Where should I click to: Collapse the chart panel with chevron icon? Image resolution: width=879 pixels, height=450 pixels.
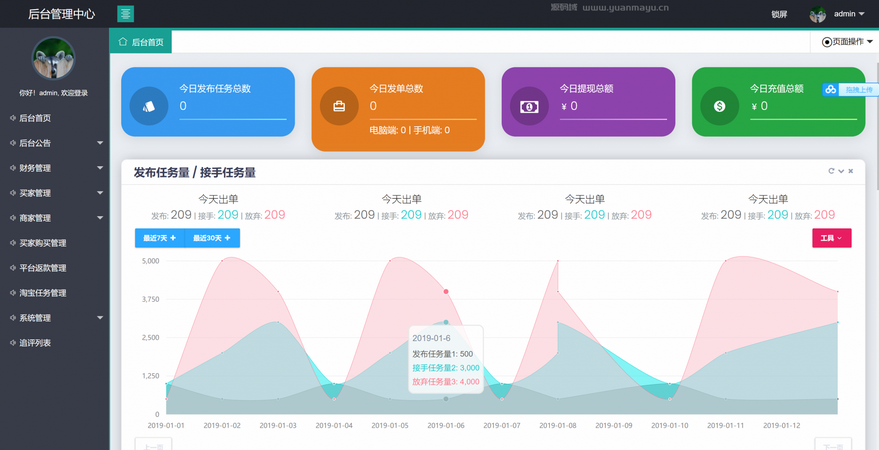[x=841, y=171]
